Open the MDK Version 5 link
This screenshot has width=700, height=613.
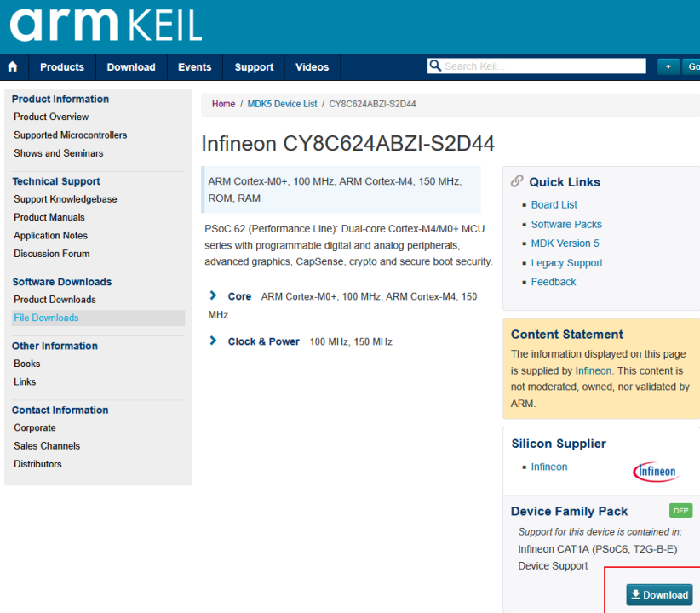tap(565, 243)
